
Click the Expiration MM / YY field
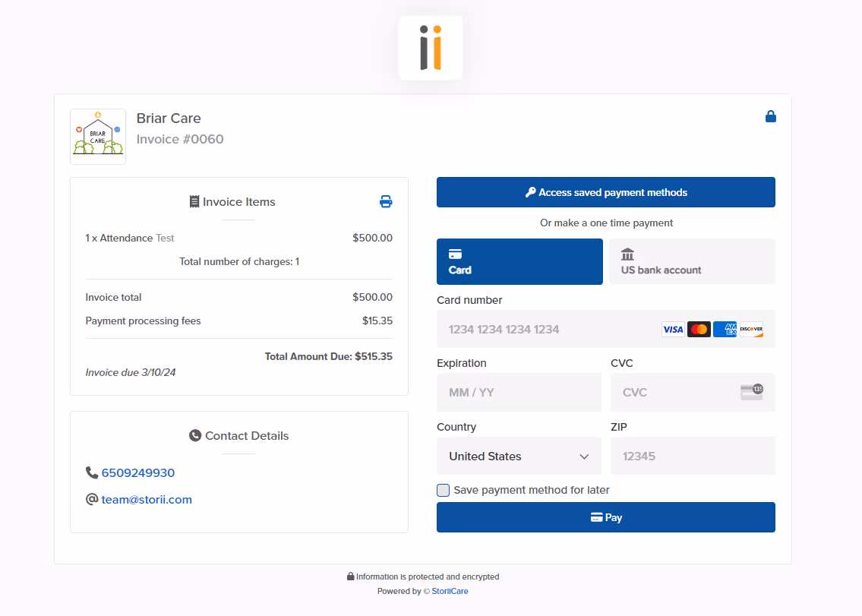pyautogui.click(x=519, y=392)
